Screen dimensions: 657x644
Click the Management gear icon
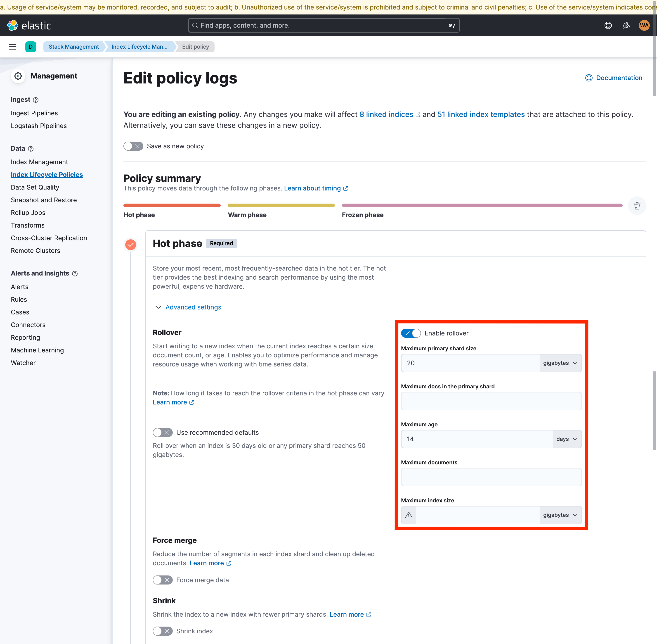click(x=18, y=76)
